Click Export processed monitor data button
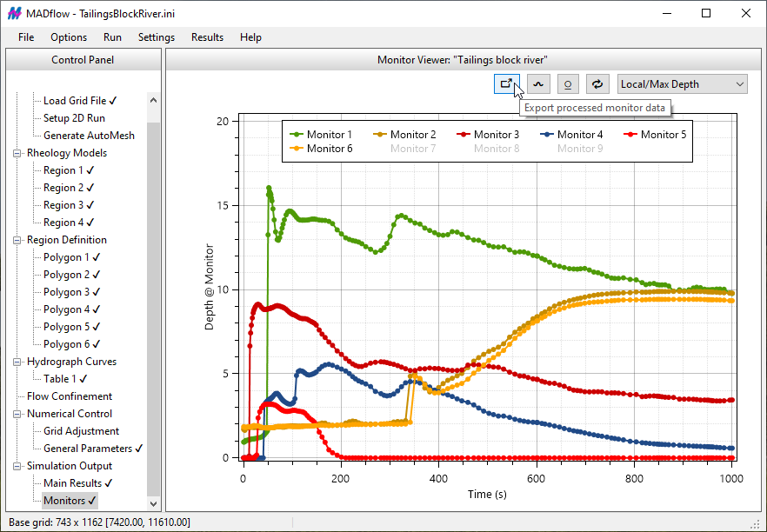767x532 pixels. pyautogui.click(x=506, y=84)
